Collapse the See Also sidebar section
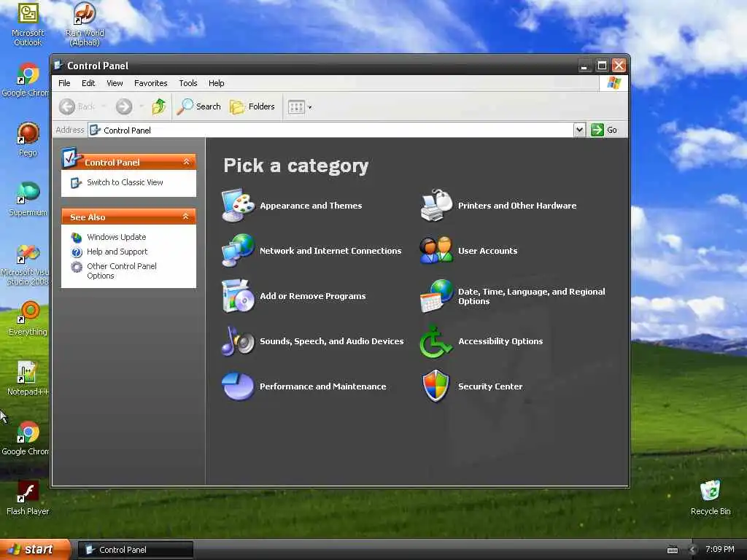 [x=186, y=217]
